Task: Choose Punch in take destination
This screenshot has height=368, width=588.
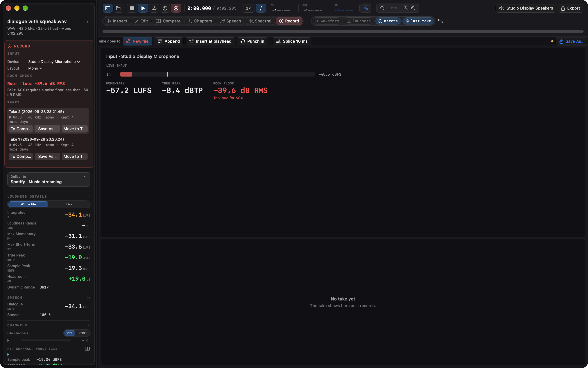Action: [252, 41]
